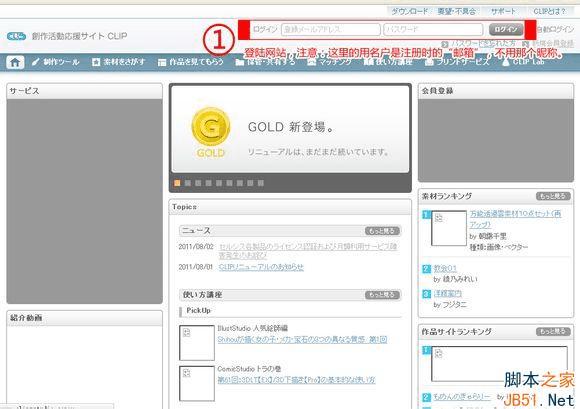Image resolution: width=580 pixels, height=409 pixels.
Task: Select the last carousel dot
Action: pyautogui.click(x=261, y=183)
